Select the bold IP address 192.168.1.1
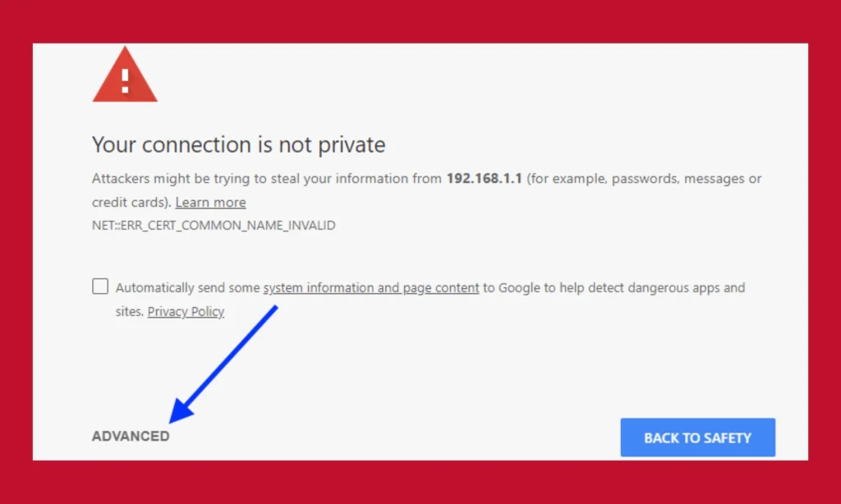Viewport: 841px width, 504px height. [x=483, y=178]
